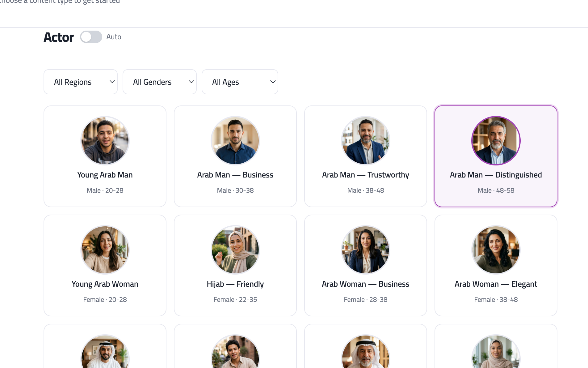588x368 pixels.
Task: Open the All Regions dropdown
Action: [x=80, y=82]
